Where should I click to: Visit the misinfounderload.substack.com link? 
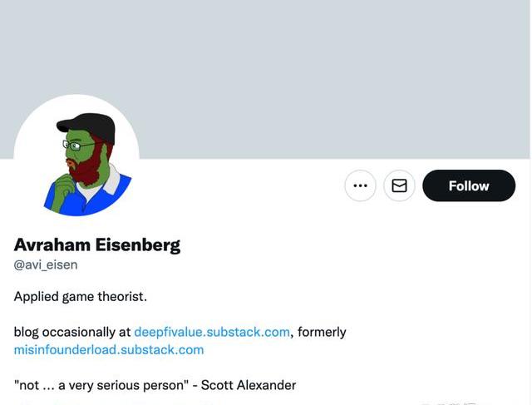(109, 349)
